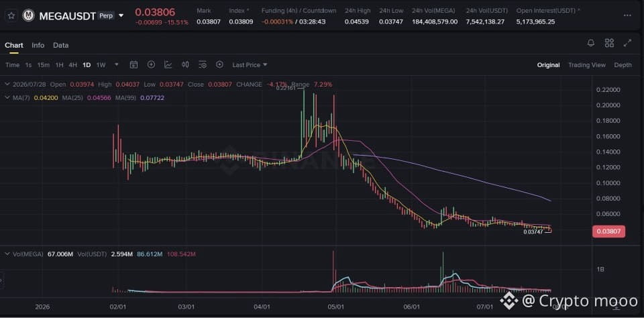The image size is (644, 318).
Task: Select the 1s interval
Action: click(28, 65)
